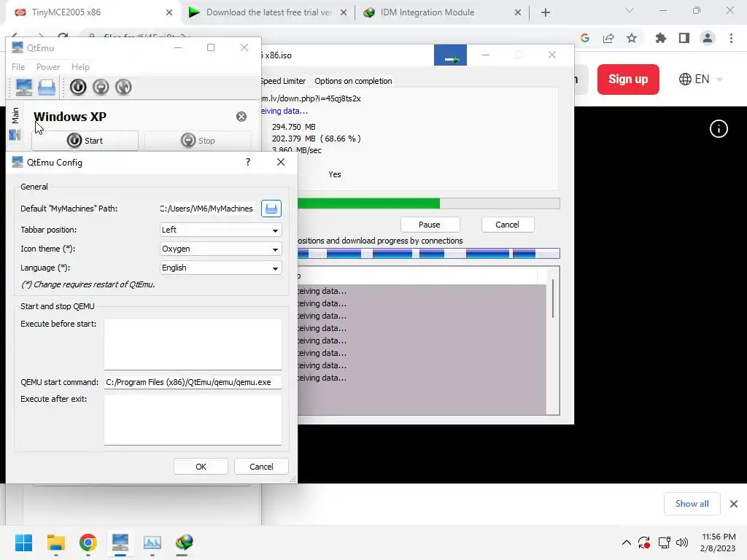Click the Default MyMachines Path field

(206, 209)
